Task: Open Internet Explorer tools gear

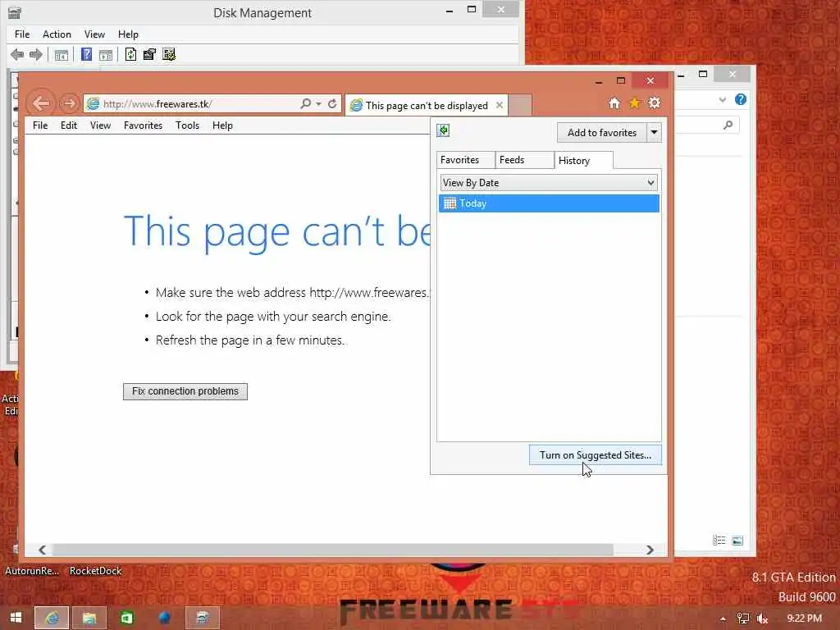Action: [654, 103]
